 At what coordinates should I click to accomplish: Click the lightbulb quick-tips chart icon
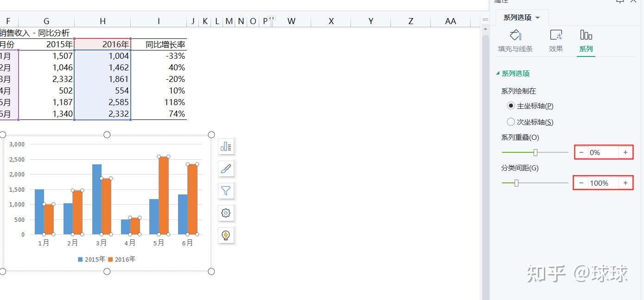[x=226, y=235]
